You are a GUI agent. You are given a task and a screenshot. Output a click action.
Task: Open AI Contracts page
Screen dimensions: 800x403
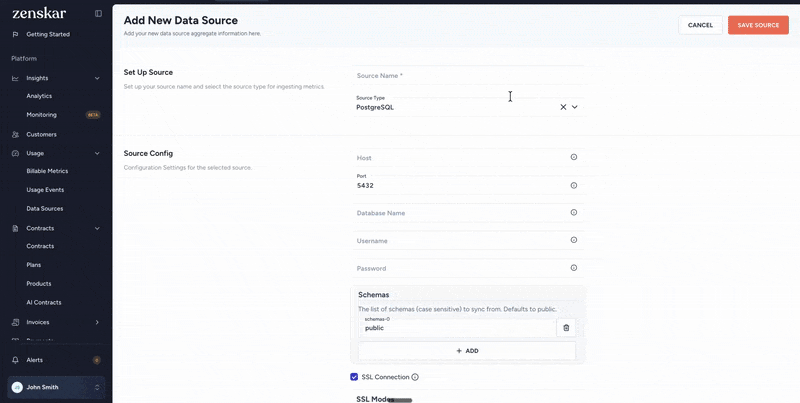(44, 303)
